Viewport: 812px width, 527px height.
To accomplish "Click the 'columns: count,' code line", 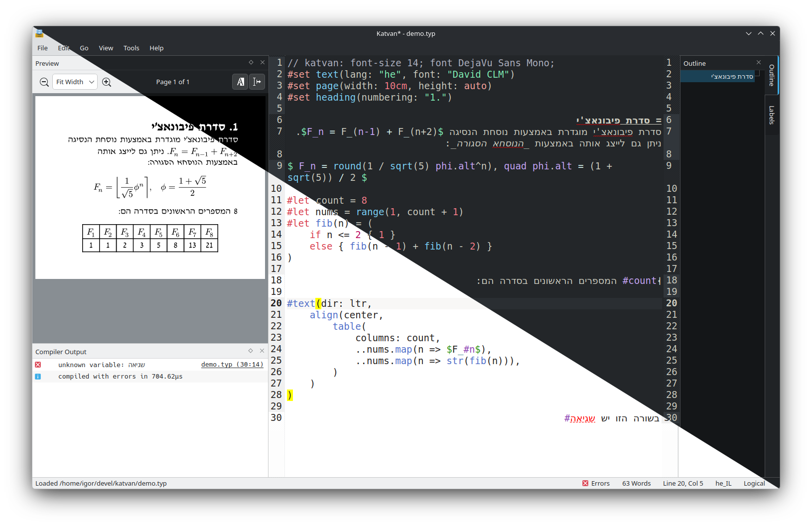I will [x=398, y=338].
